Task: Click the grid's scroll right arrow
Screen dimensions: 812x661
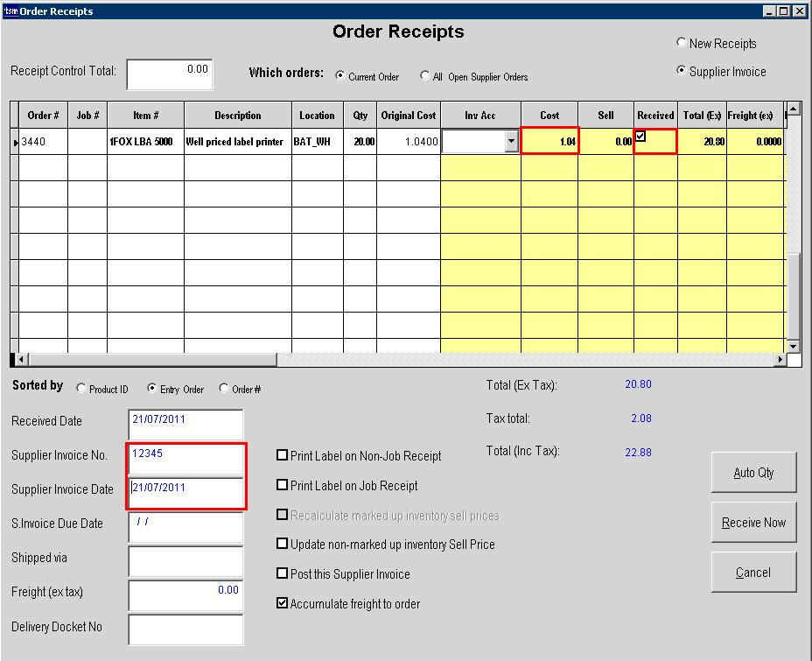Action: (x=780, y=360)
